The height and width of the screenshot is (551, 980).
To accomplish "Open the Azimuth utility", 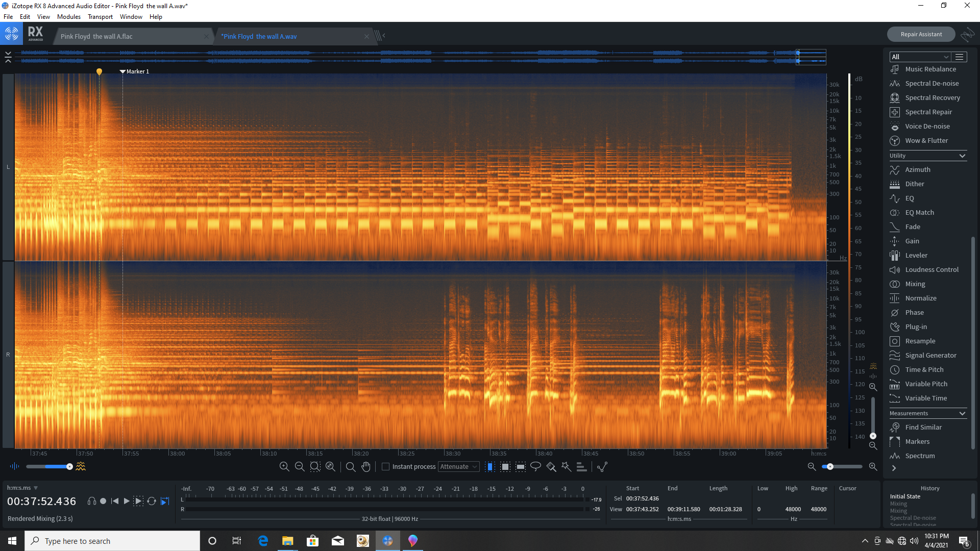I will (x=910, y=170).
